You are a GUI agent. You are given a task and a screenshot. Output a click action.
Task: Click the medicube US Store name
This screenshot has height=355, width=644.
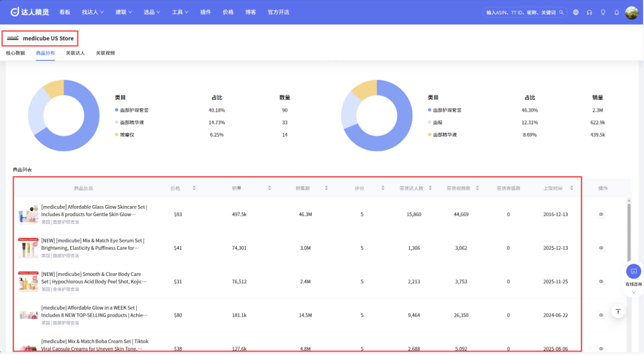coord(48,38)
